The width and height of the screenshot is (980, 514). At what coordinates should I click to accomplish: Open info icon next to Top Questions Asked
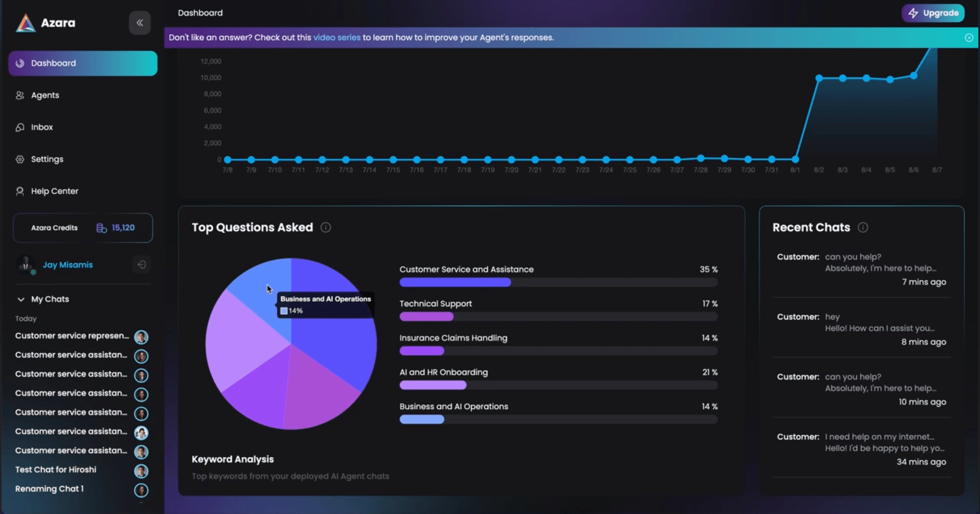tap(325, 227)
